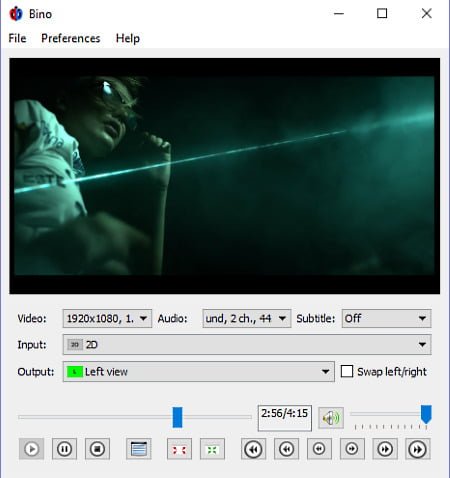Click the volume slider handle

click(426, 414)
